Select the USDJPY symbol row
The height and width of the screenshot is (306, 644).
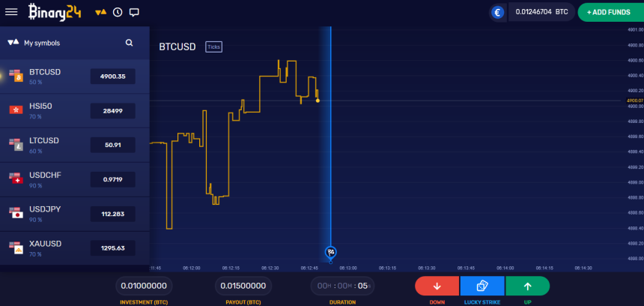tap(75, 214)
